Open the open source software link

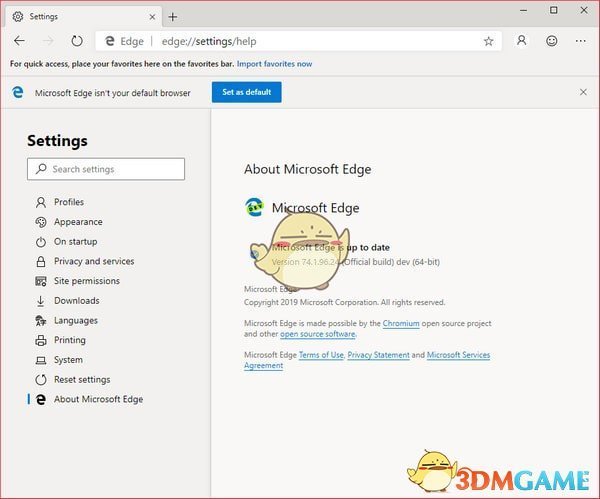point(318,334)
